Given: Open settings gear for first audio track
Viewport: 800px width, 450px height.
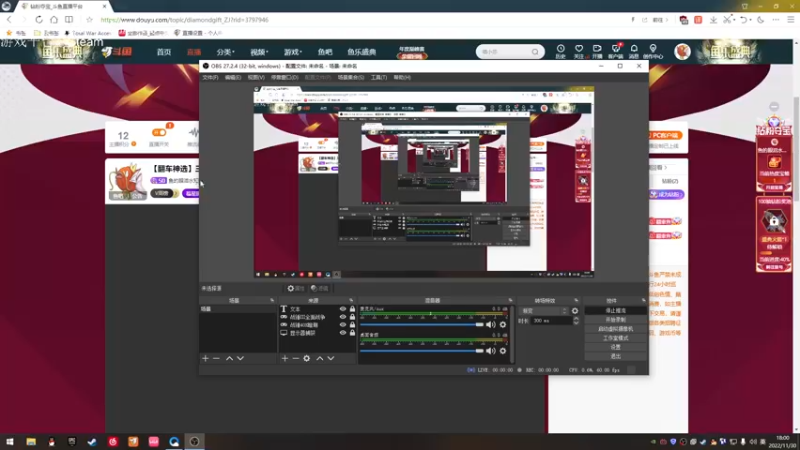Looking at the screenshot, I should (x=503, y=324).
